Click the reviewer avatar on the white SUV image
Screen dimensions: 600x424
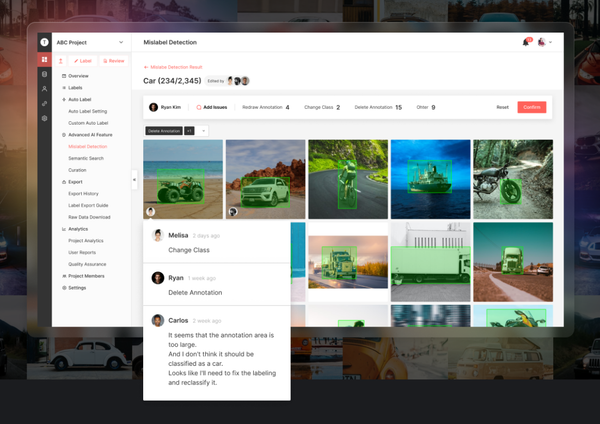pyautogui.click(x=233, y=211)
